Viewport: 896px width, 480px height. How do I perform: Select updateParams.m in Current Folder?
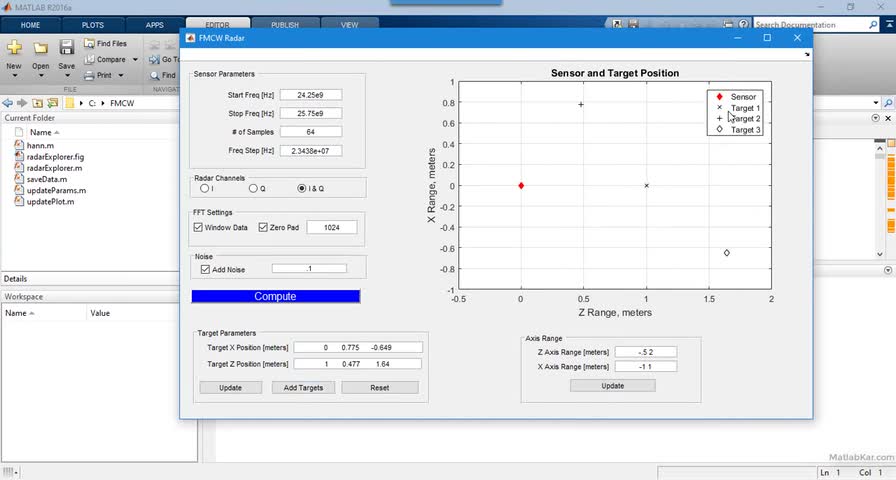(x=56, y=190)
